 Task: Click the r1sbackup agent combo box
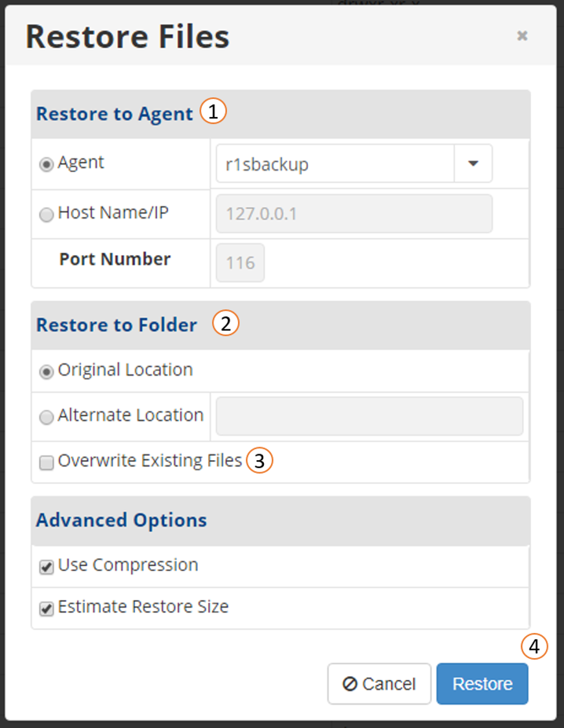click(354, 164)
